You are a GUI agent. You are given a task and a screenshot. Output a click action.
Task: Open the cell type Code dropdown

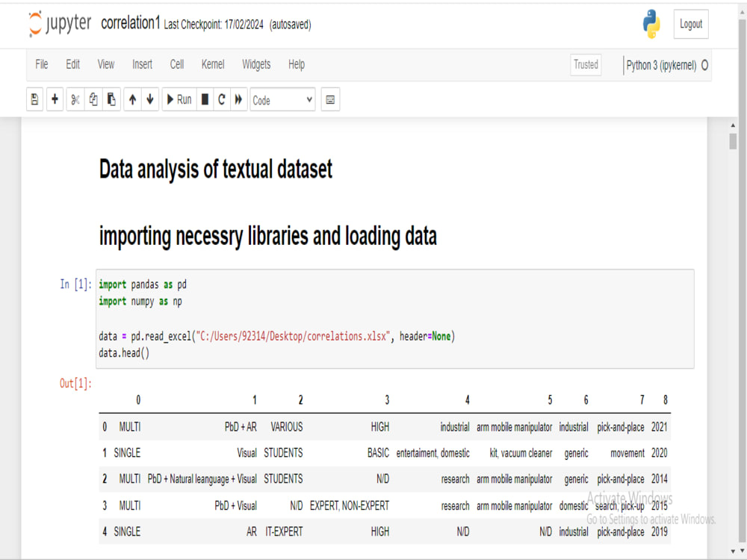(282, 100)
